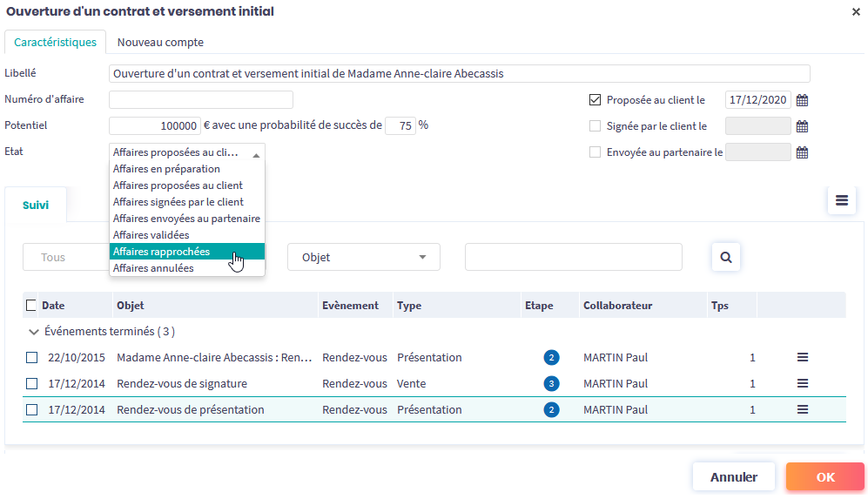This screenshot has height=499, width=868.
Task: Click the Annuler button
Action: tap(733, 477)
